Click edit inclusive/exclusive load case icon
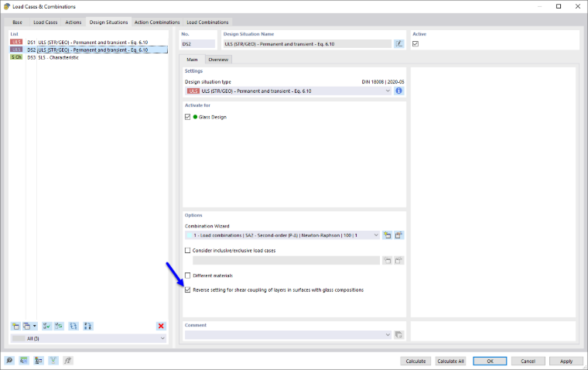588x370 pixels. 398,260
